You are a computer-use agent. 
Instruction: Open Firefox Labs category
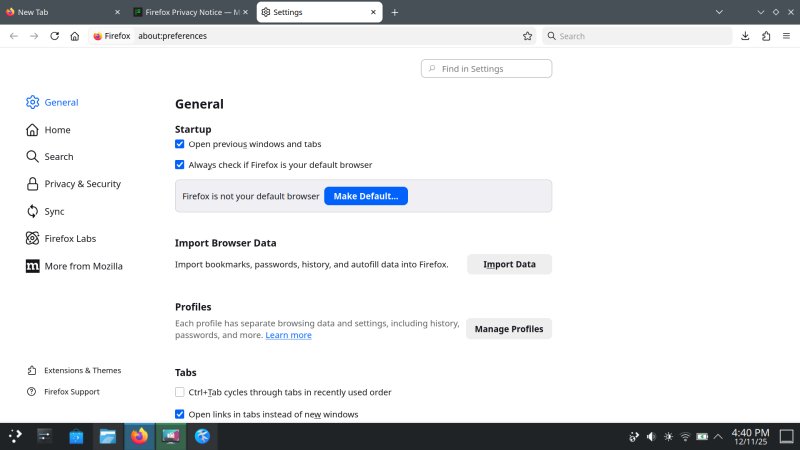(61, 238)
